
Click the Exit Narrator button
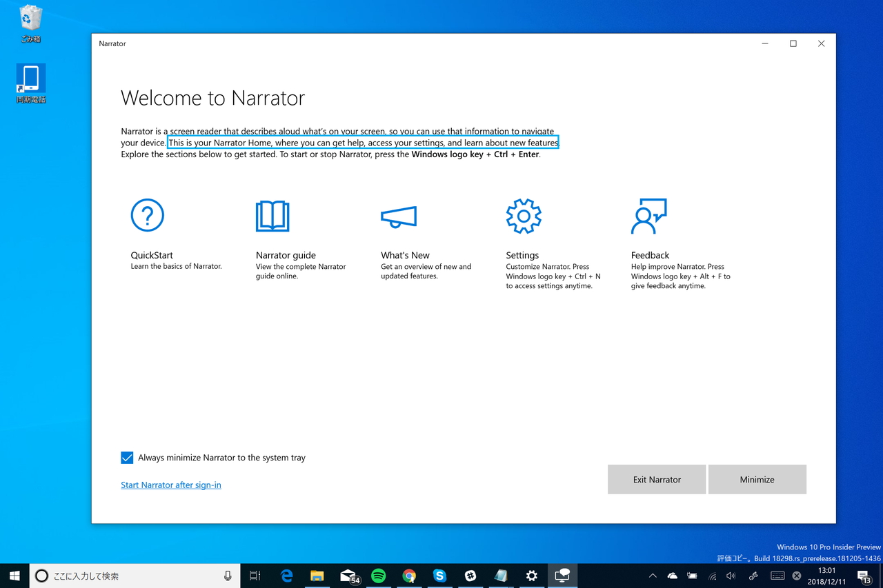(x=657, y=480)
